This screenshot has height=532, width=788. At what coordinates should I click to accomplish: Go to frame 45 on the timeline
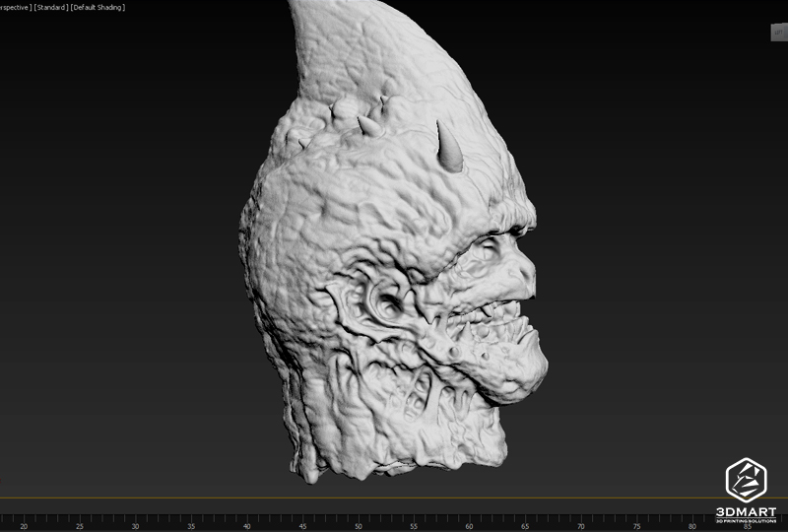pos(303,526)
